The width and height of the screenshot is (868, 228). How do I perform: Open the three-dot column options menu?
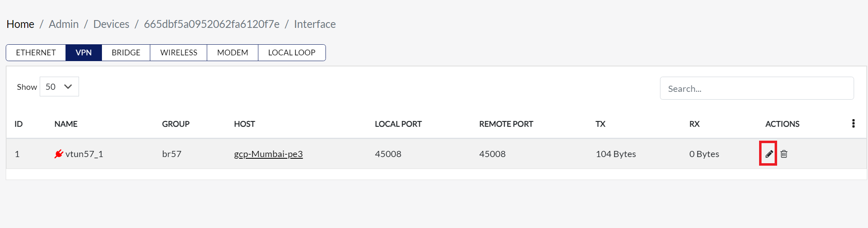[x=853, y=123]
